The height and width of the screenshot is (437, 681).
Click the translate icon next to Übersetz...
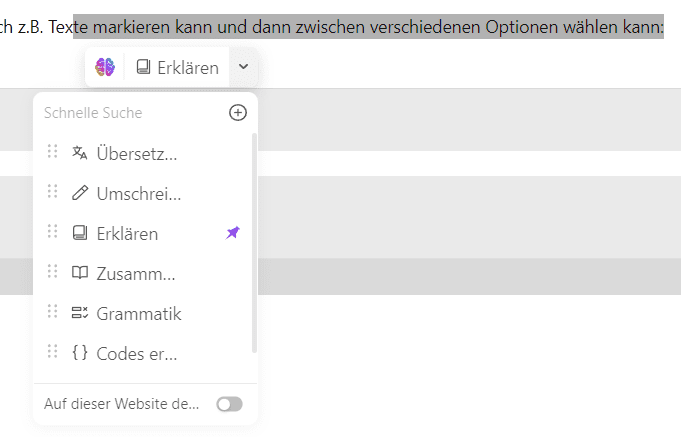click(79, 153)
